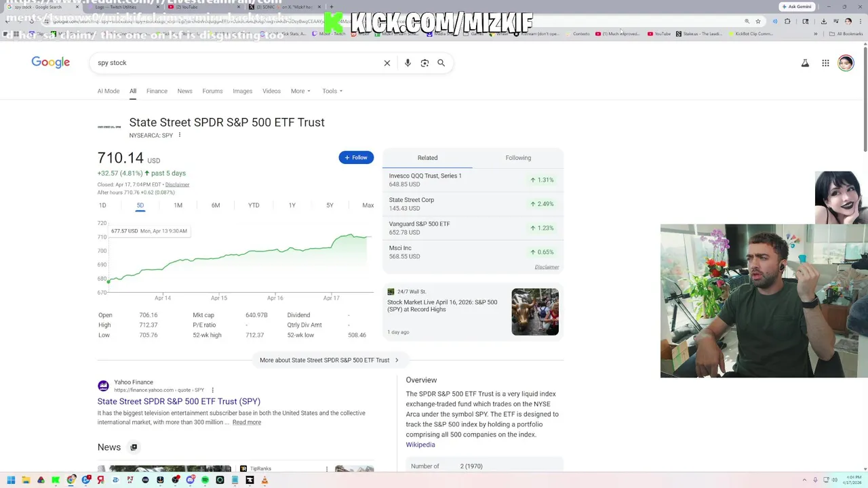Select the Related tab
Image resolution: width=868 pixels, height=488 pixels.
tap(427, 158)
